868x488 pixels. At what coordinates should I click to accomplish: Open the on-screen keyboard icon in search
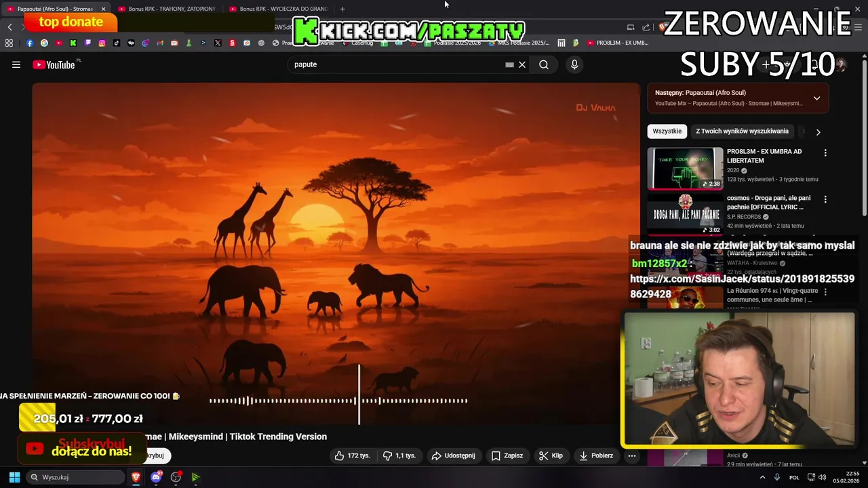(509, 64)
